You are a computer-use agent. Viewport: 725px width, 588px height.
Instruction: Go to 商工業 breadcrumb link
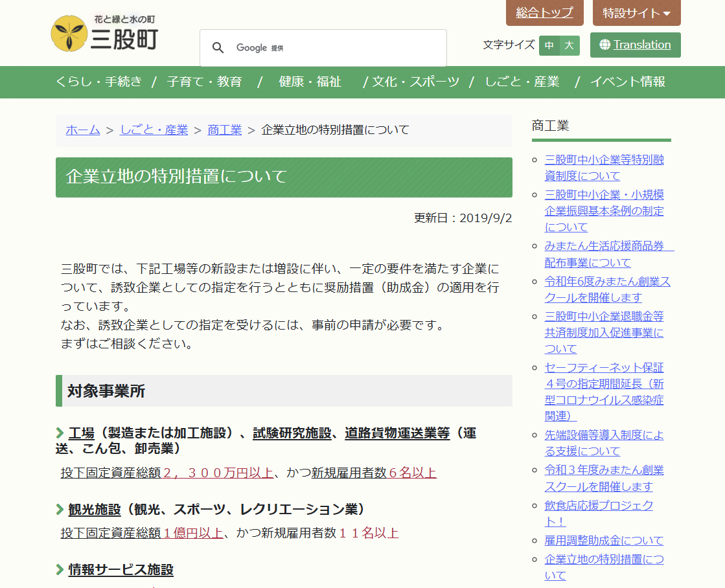[225, 130]
